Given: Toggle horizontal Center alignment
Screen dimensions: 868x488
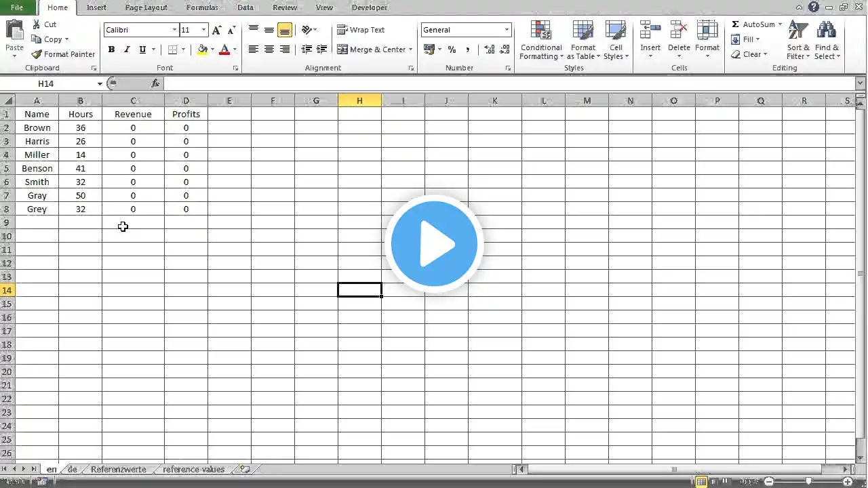Looking at the screenshot, I should coord(269,49).
